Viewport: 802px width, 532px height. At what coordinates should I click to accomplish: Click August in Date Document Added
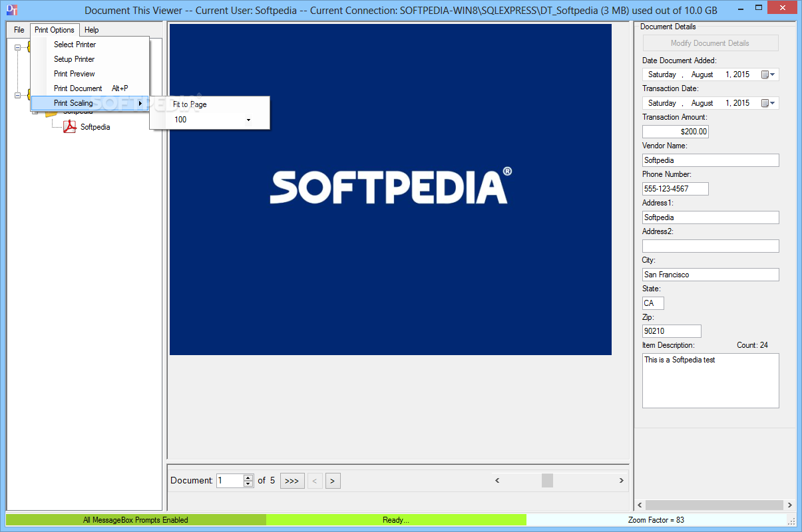702,74
